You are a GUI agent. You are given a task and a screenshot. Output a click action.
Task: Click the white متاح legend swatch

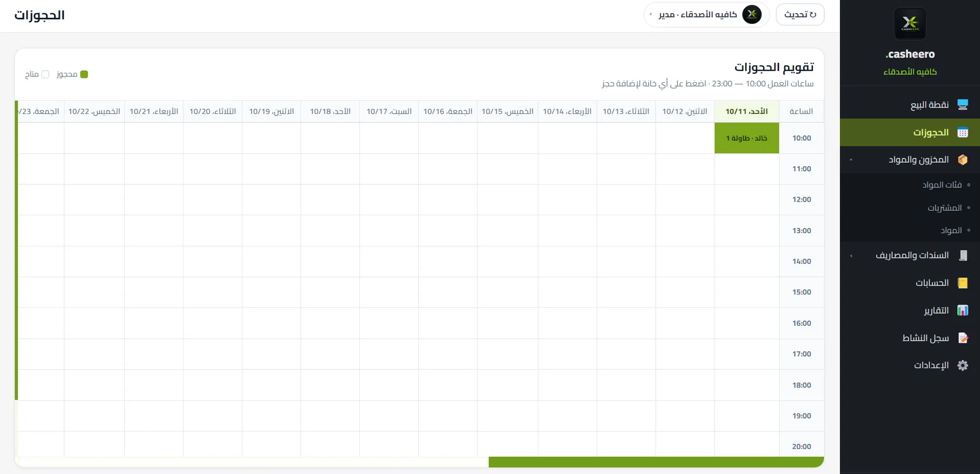point(45,75)
